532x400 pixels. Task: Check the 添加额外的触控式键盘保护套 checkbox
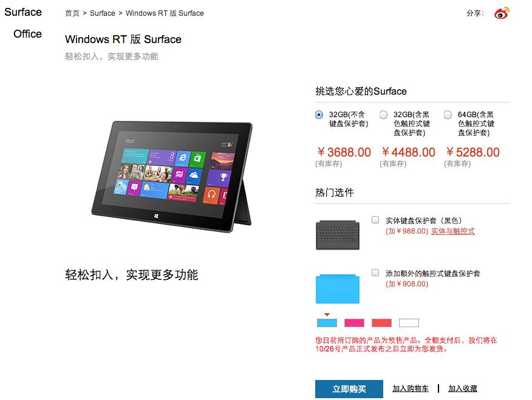(x=375, y=272)
